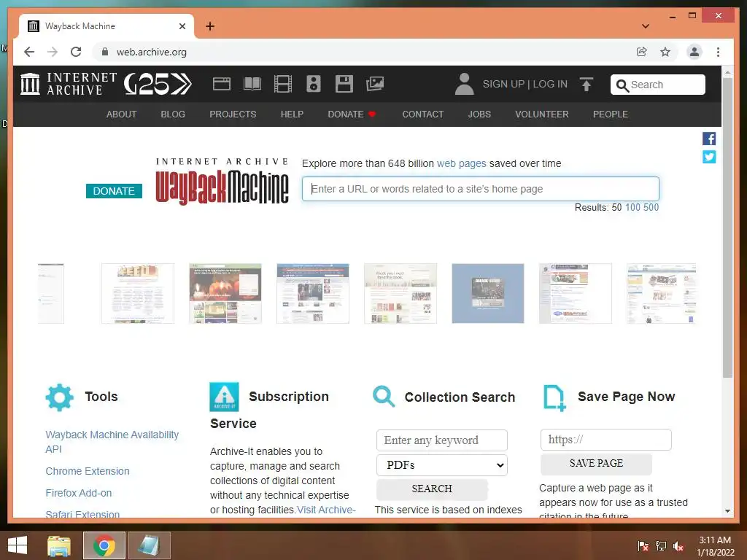
Task: Open the Windows Start menu
Action: [18, 545]
